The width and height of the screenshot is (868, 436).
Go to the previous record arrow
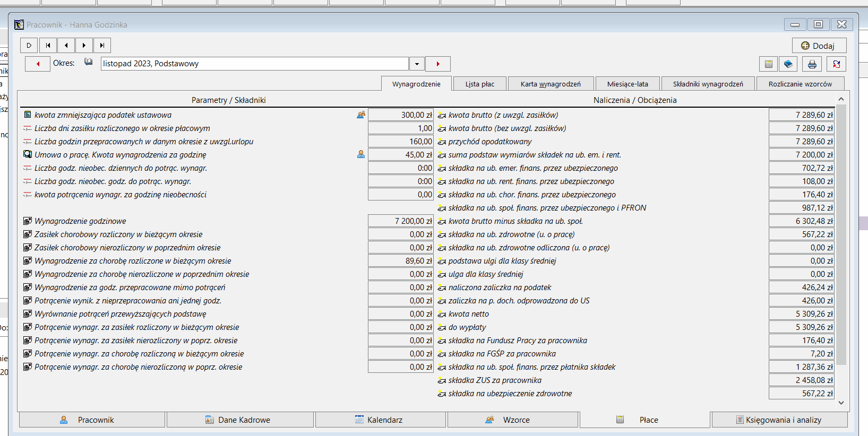click(x=66, y=46)
